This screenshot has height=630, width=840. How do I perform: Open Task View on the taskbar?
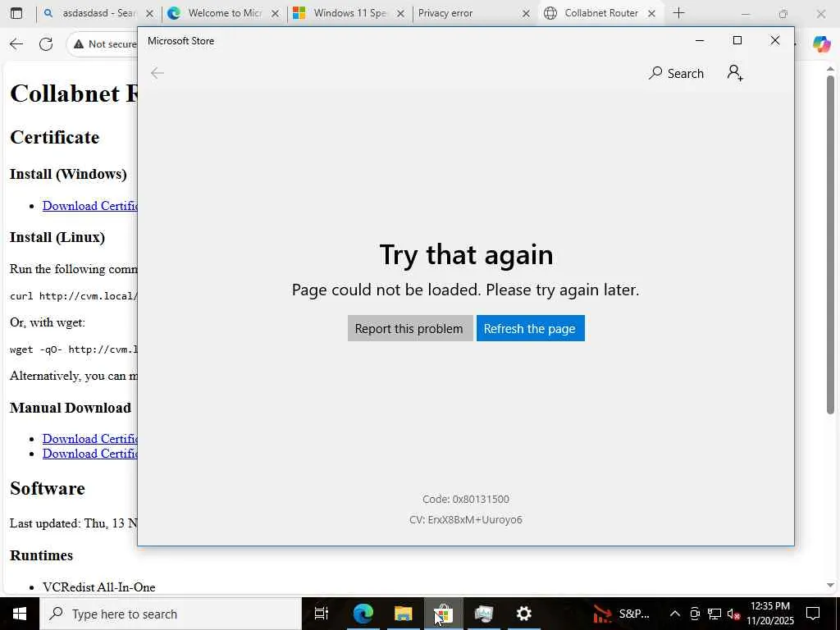click(x=321, y=614)
